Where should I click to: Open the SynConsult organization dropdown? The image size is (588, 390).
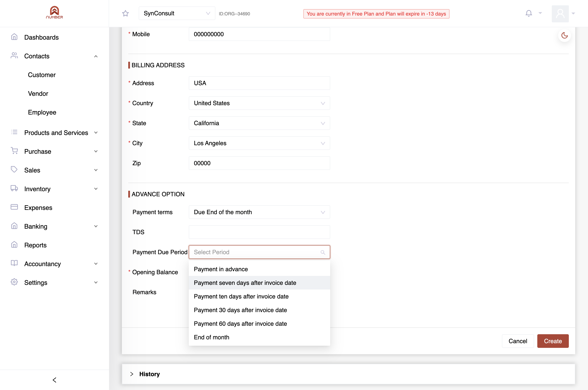point(177,13)
